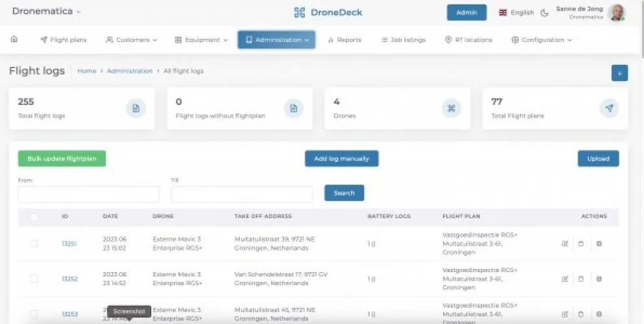Image resolution: width=644 pixels, height=324 pixels.
Task: Click delete icon for flight log 13252
Action: 581,279
